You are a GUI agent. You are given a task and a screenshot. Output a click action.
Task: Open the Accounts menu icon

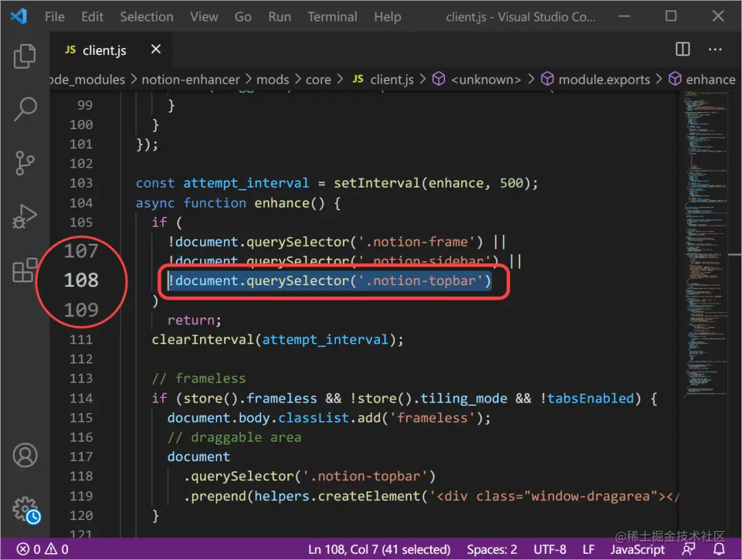25,455
